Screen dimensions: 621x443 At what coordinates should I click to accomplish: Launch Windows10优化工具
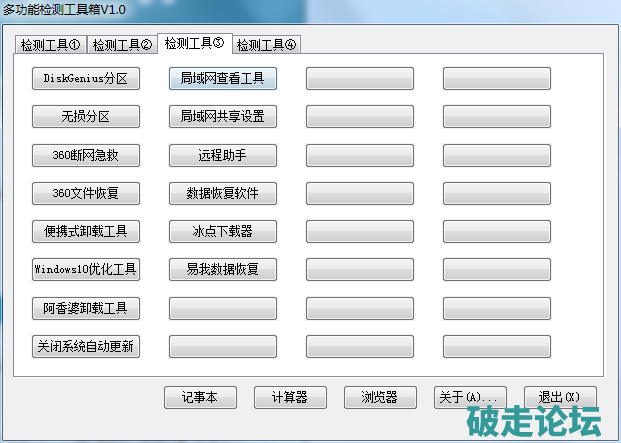86,269
